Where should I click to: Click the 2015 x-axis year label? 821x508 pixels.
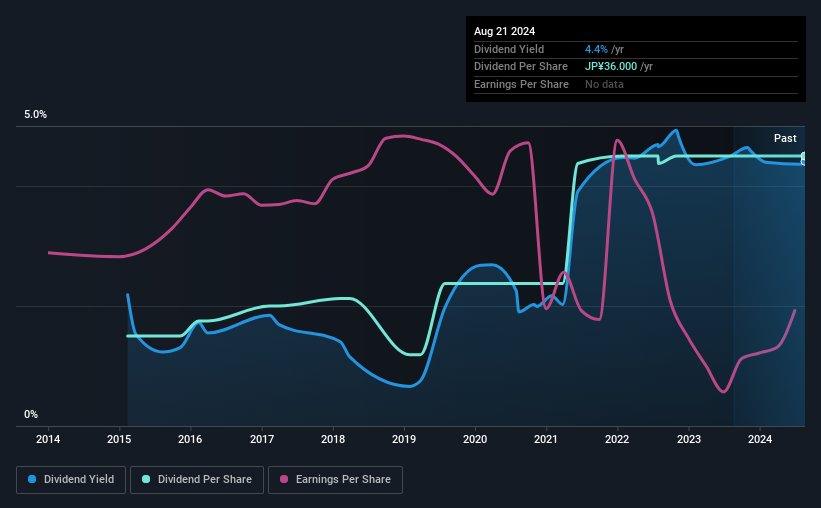(119, 439)
